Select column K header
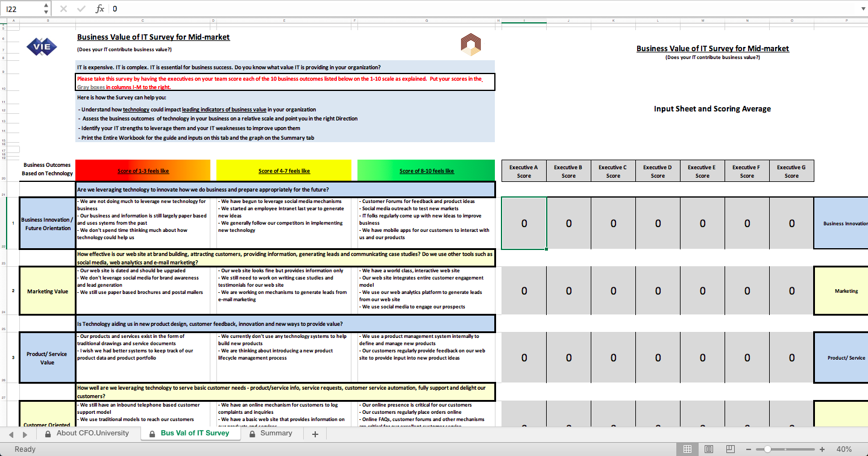This screenshot has height=456, width=868. pos(613,21)
